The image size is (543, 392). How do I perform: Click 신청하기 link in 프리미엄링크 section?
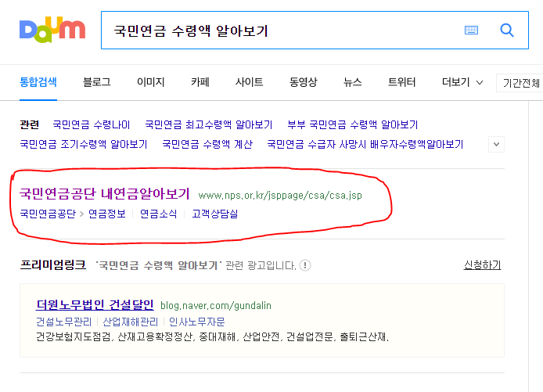pyautogui.click(x=483, y=265)
